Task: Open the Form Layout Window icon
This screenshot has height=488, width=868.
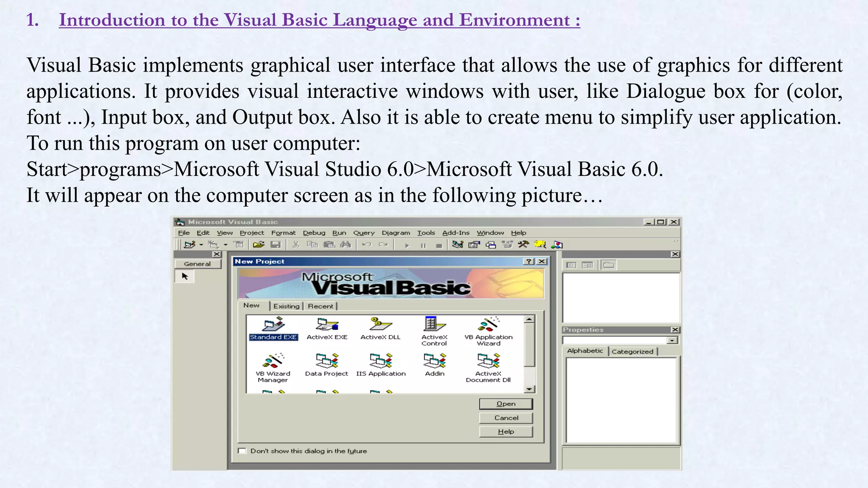Action: (491, 244)
